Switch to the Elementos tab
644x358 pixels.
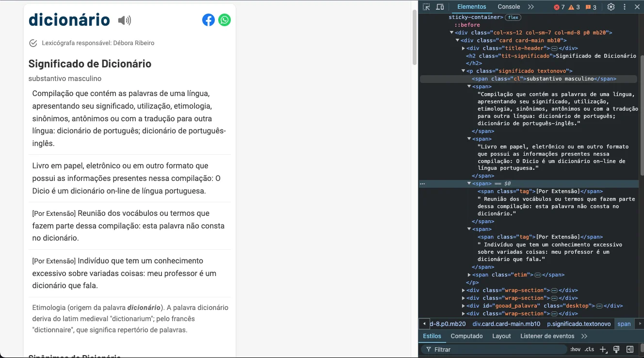[x=471, y=7]
